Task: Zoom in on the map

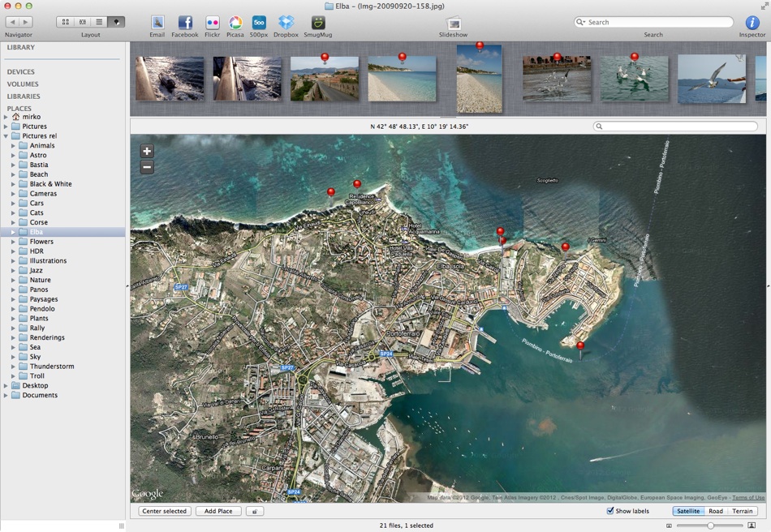Action: (x=147, y=151)
